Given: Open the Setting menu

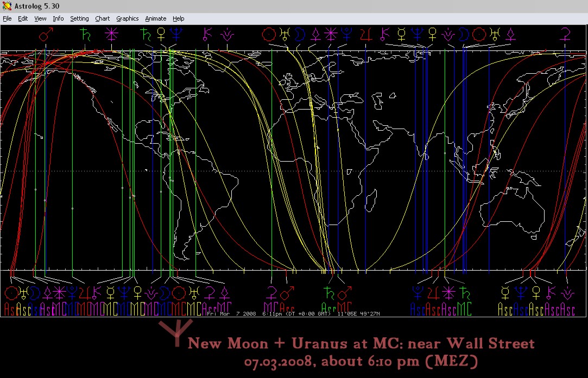Looking at the screenshot, I should coord(79,18).
